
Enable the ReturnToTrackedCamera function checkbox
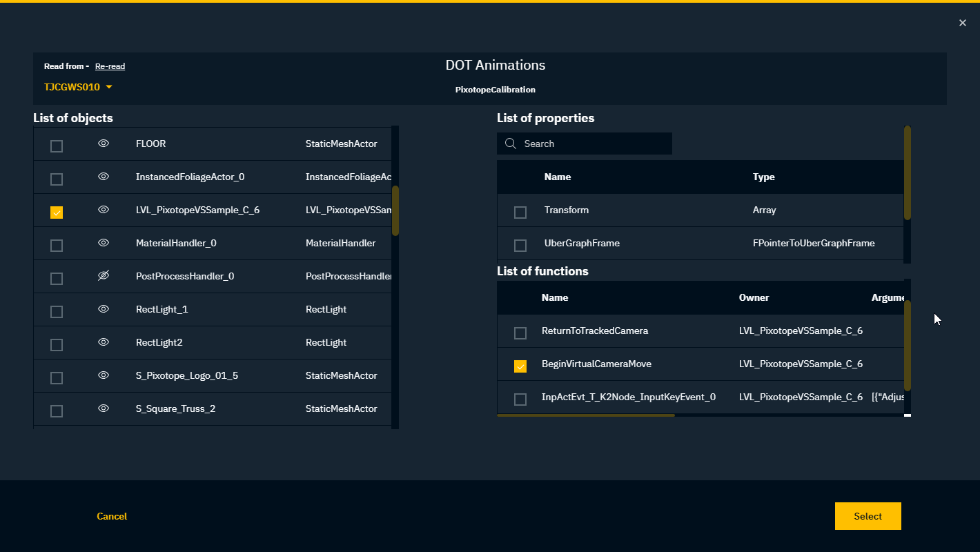click(x=520, y=333)
